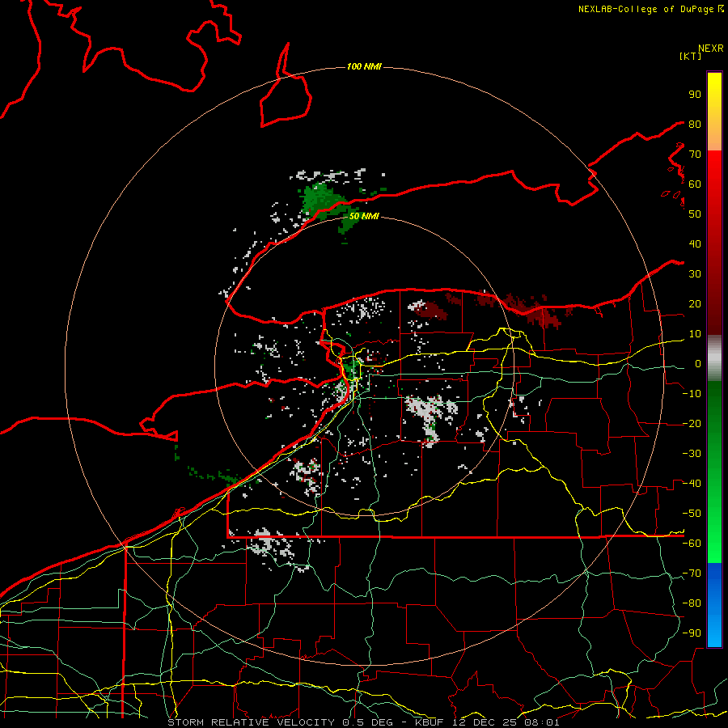Click the -30 value on the velocity scale
Image resolution: width=728 pixels, height=728 pixels.
click(x=692, y=454)
